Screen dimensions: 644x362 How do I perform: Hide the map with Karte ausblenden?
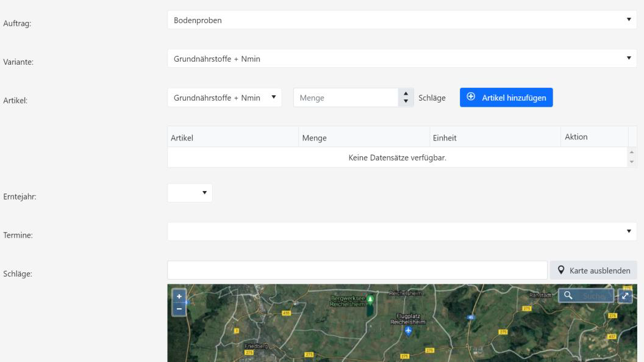tap(593, 270)
